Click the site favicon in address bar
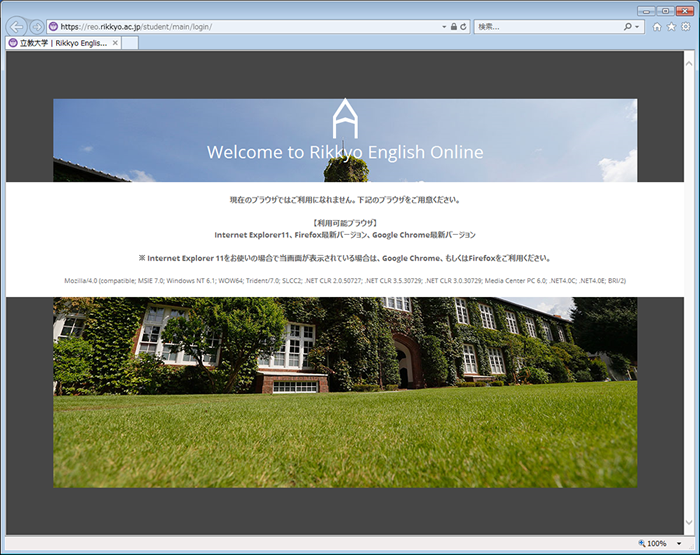This screenshot has height=555, width=700. (x=53, y=26)
